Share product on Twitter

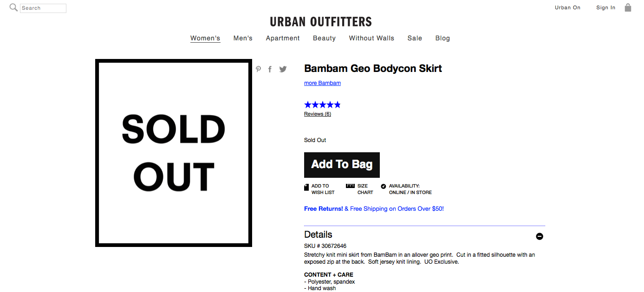pos(283,69)
